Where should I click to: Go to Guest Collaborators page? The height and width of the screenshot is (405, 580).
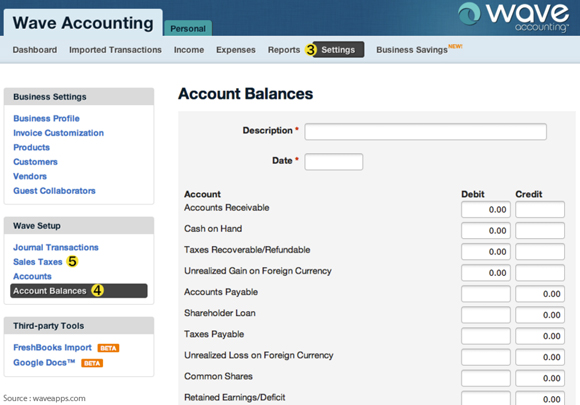click(54, 191)
